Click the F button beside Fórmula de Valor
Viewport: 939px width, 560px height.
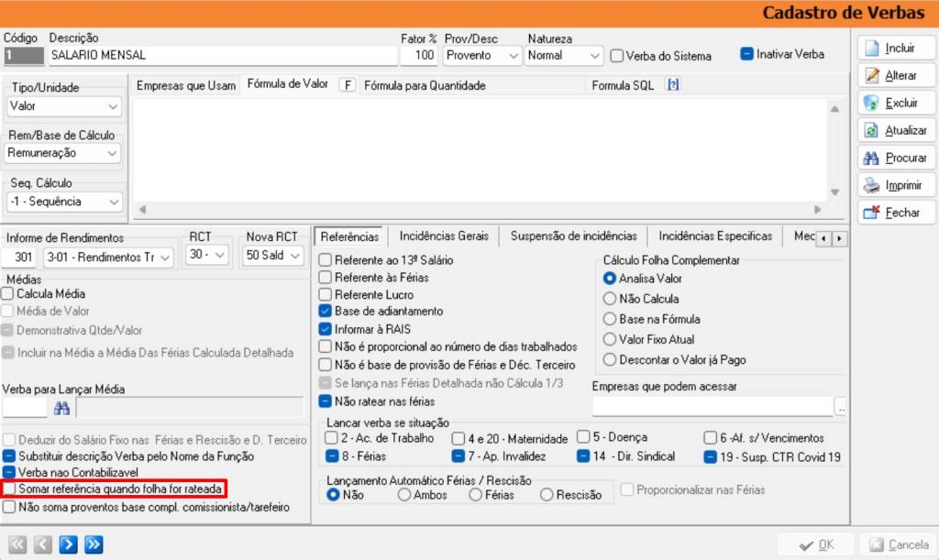click(x=348, y=85)
